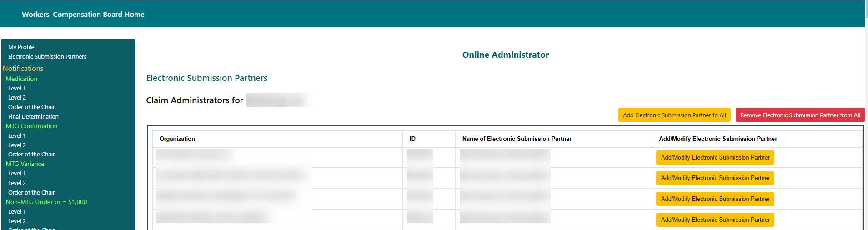
Task: Open Level 1 under MTG Confirmation
Action: pyautogui.click(x=17, y=136)
